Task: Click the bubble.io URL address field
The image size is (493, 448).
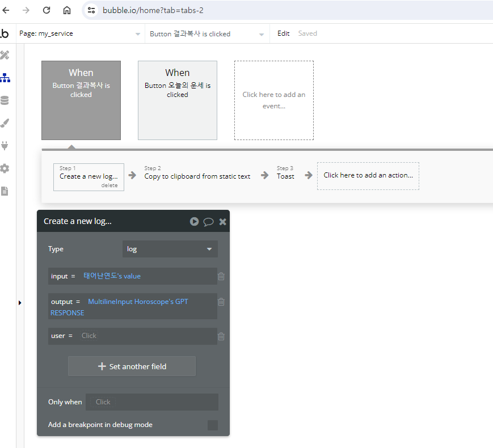Action: [x=153, y=10]
